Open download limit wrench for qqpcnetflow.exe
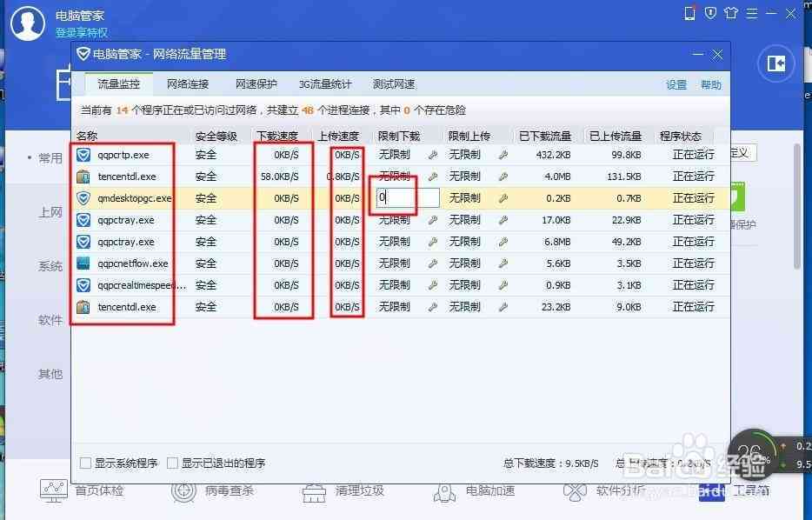Viewport: 812px width, 520px height. [432, 263]
